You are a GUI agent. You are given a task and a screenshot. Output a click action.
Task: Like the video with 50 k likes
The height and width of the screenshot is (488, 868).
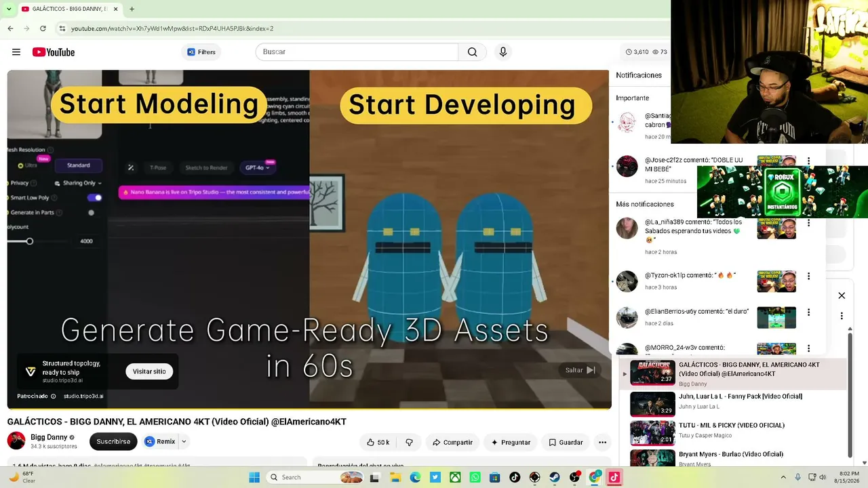378,442
